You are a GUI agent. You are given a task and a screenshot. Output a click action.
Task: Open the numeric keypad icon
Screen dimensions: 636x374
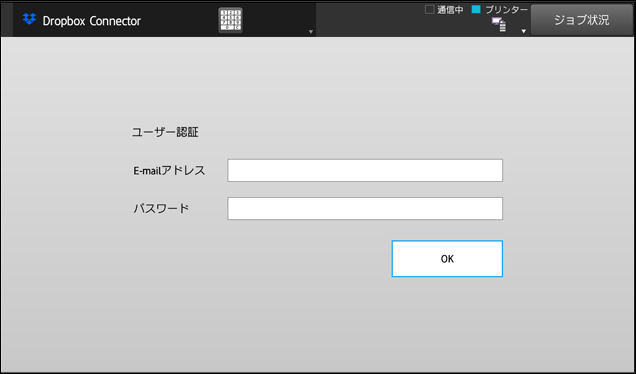tap(230, 20)
